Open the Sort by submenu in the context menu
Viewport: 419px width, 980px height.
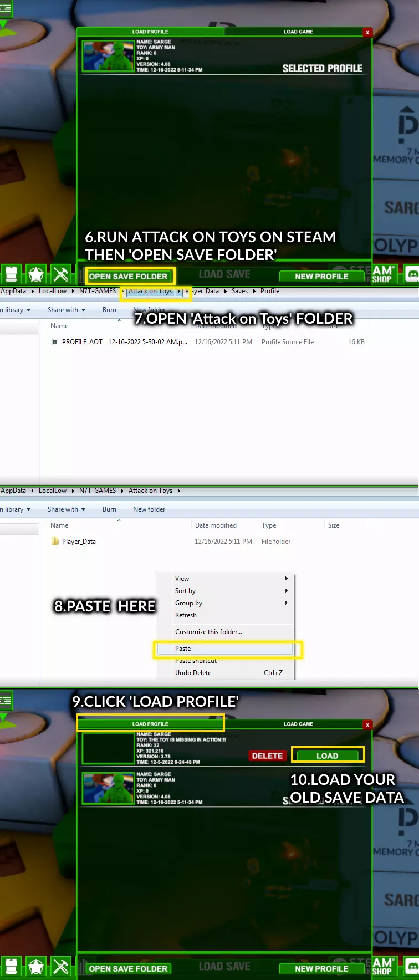click(224, 590)
